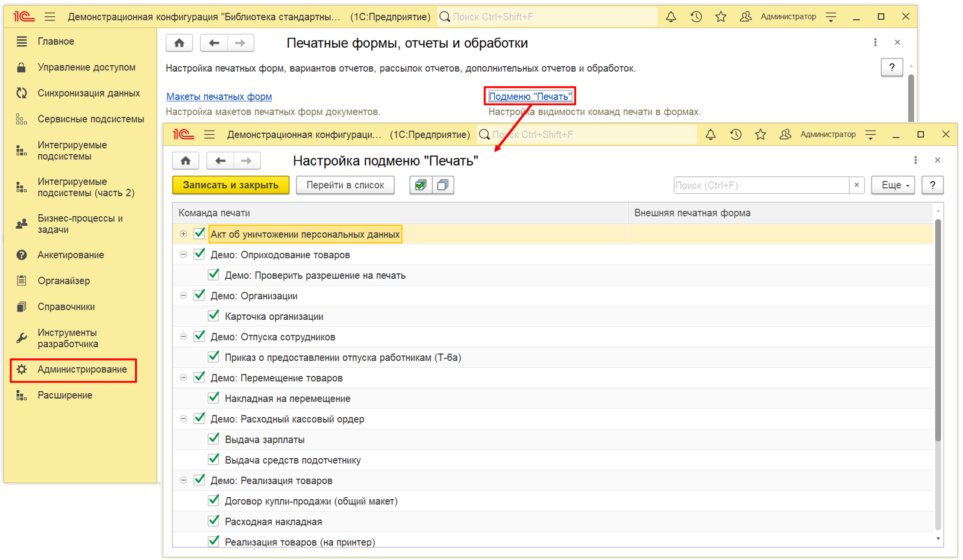Click home button in Настройка подменю window
Image resolution: width=963 pixels, height=560 pixels.
(x=186, y=161)
